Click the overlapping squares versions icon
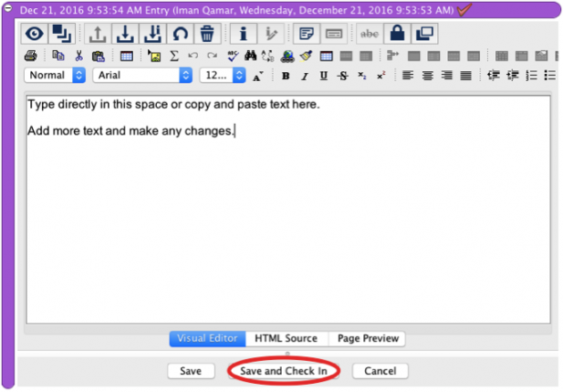563x392 pixels. point(62,34)
